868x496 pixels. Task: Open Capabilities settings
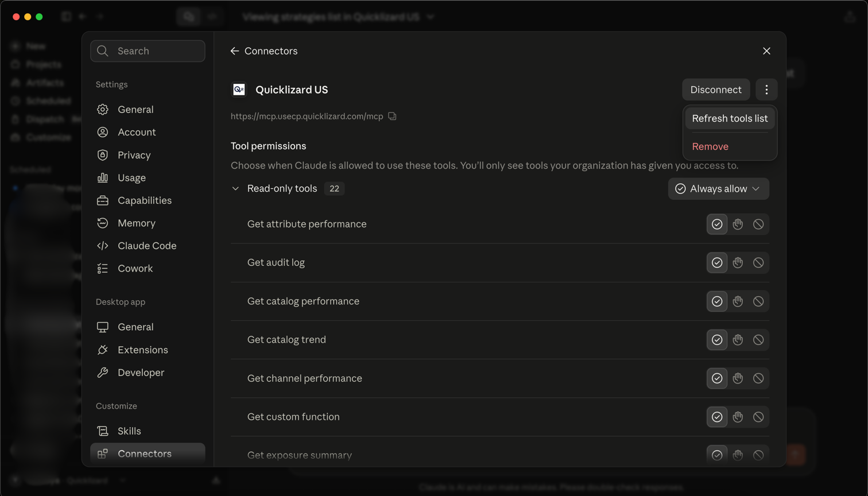point(148,200)
